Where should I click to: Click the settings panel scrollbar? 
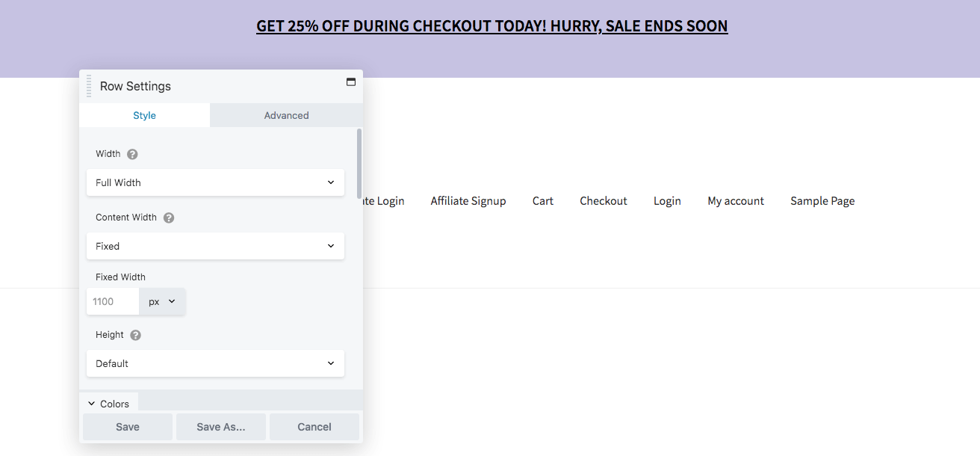(359, 163)
